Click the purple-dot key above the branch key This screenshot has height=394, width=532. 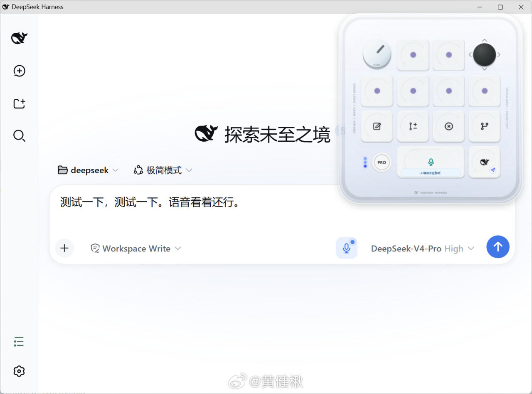485,91
